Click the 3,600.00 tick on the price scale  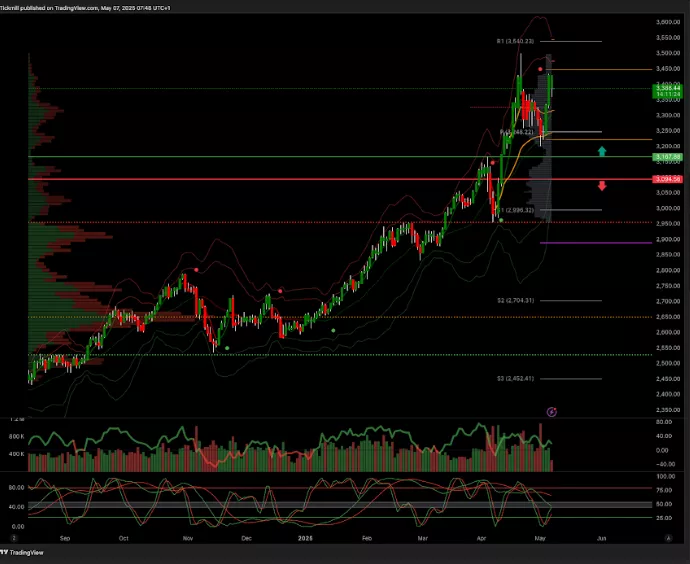[667, 22]
